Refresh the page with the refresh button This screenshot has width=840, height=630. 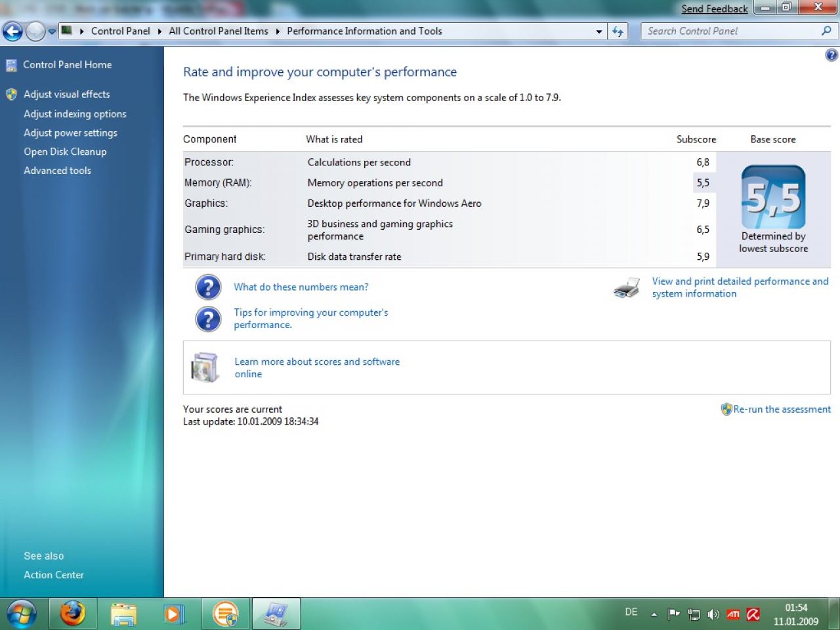[618, 31]
